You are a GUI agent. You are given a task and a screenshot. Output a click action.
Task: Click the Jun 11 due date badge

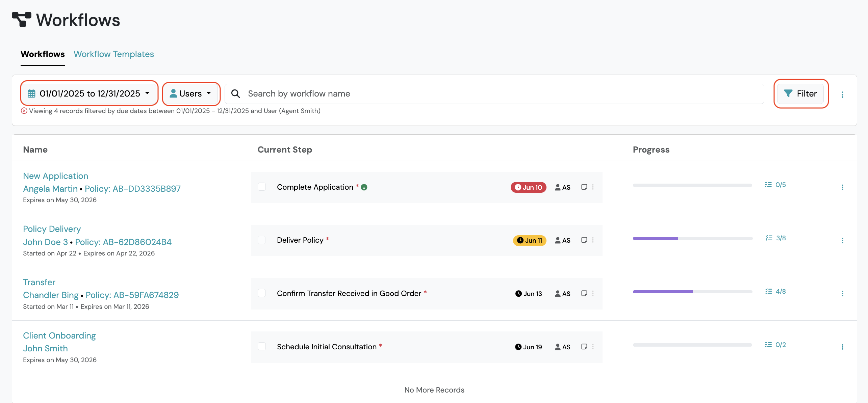pos(529,240)
